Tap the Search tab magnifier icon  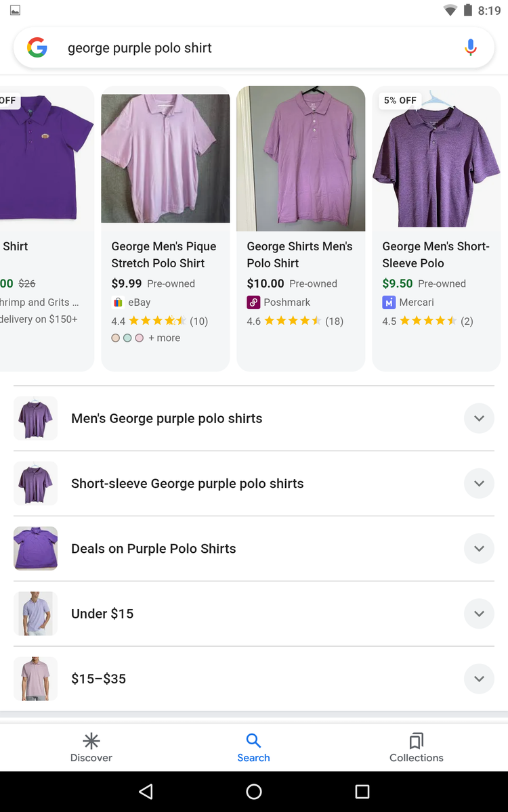click(253, 740)
